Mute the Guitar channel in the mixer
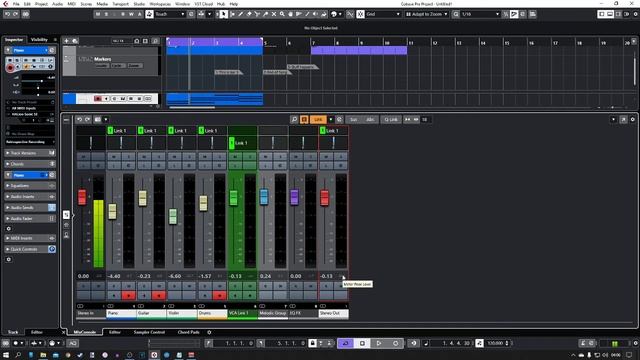640x360 pixels. pyautogui.click(x=144, y=156)
